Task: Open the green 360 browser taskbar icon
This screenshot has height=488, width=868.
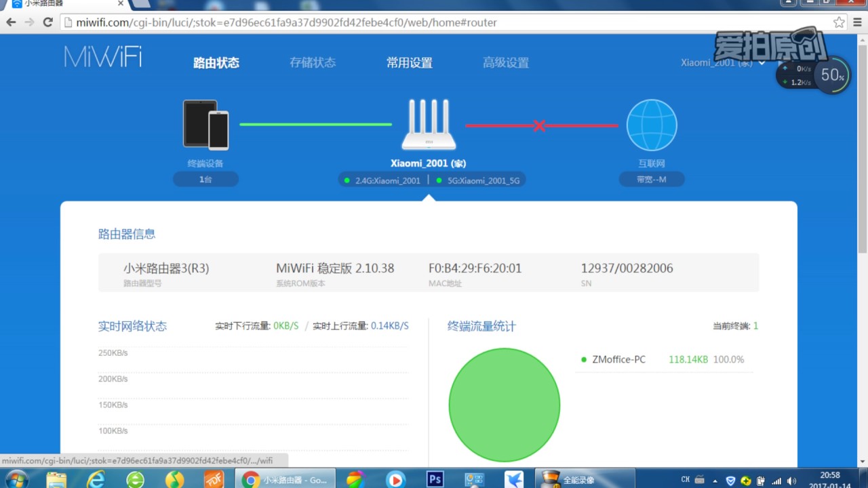Action: [135, 479]
